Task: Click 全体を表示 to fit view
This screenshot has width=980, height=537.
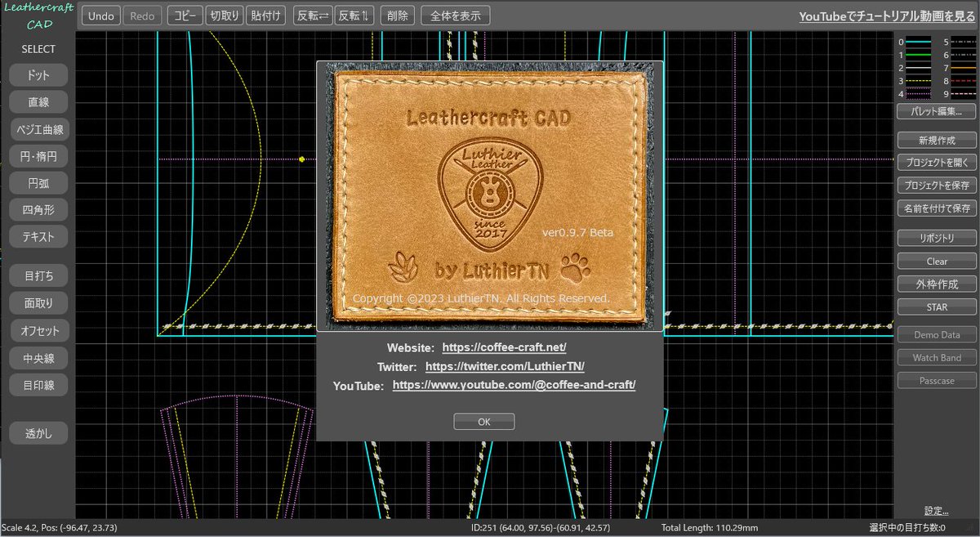Action: 456,16
